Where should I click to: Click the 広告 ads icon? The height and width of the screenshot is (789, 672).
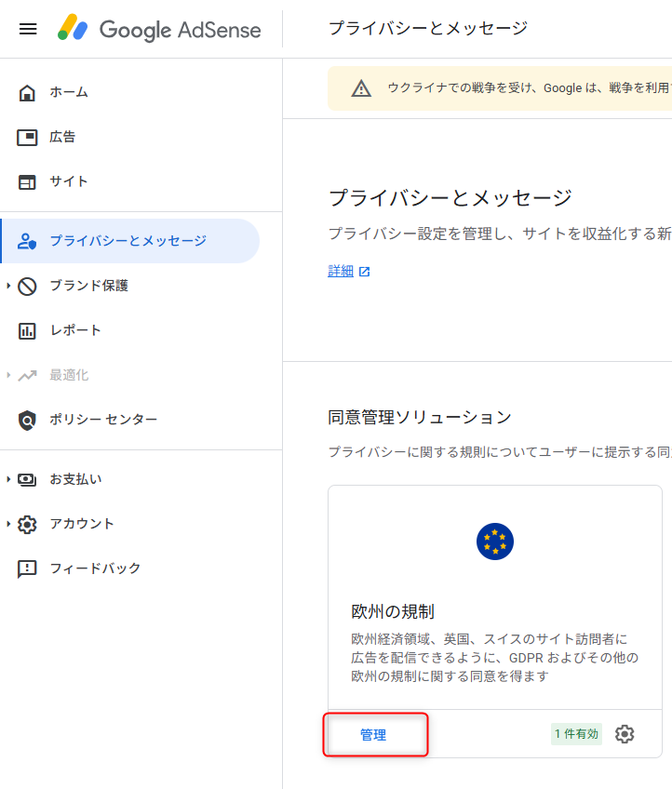point(27,138)
